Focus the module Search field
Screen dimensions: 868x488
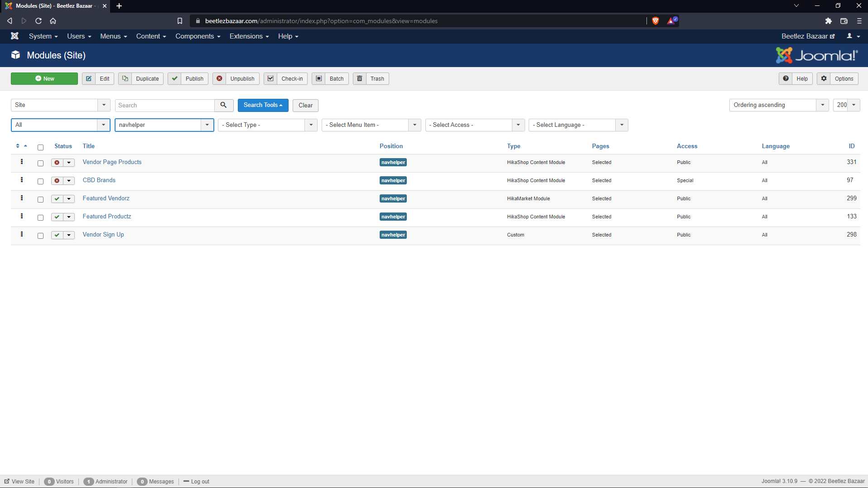click(165, 105)
